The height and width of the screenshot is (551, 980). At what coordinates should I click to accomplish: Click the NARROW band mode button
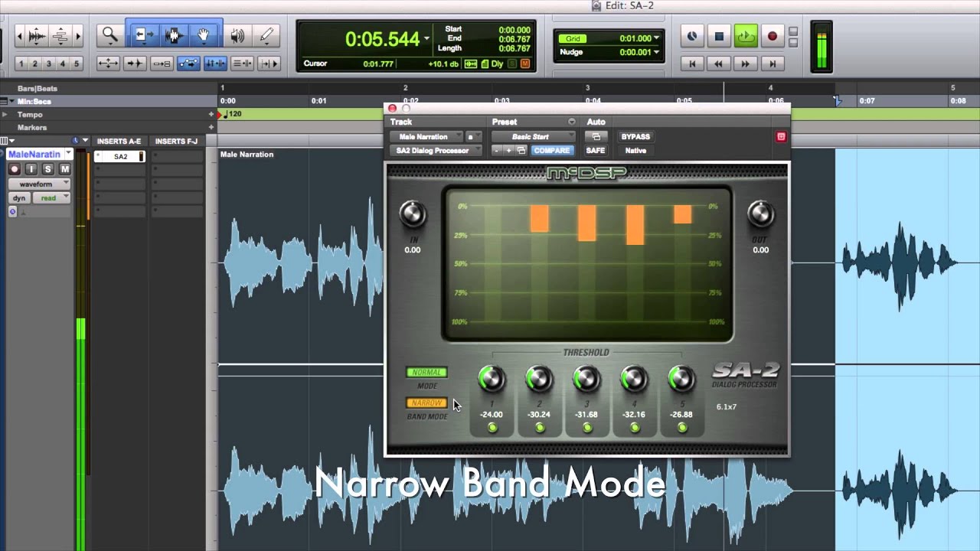pos(427,403)
